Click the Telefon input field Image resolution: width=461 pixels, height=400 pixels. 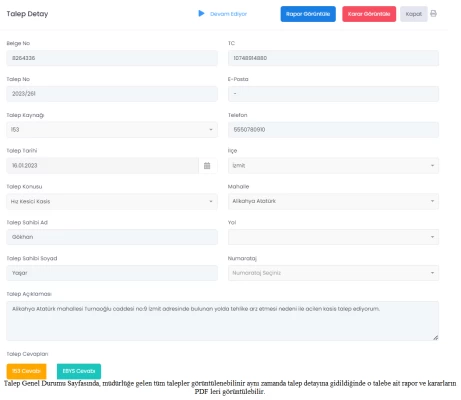333,130
